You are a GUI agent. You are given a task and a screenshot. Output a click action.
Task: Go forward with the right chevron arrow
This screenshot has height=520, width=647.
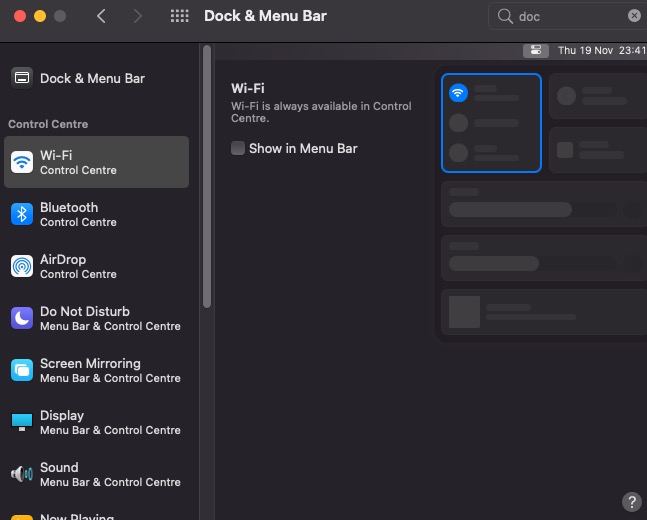tap(137, 16)
